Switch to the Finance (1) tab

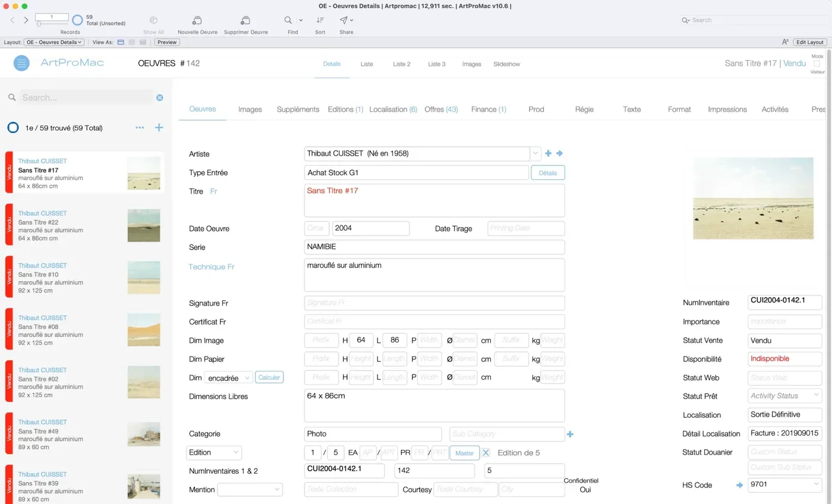tap(489, 109)
